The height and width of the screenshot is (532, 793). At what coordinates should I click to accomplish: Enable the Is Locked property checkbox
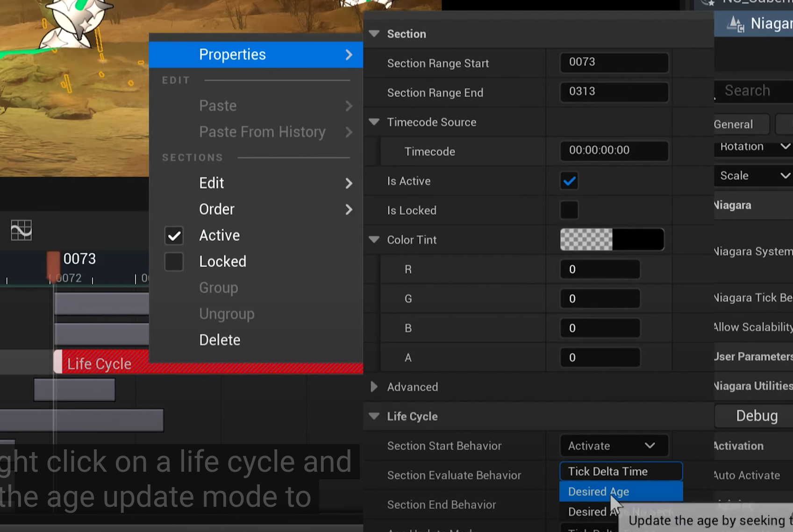[569, 211]
